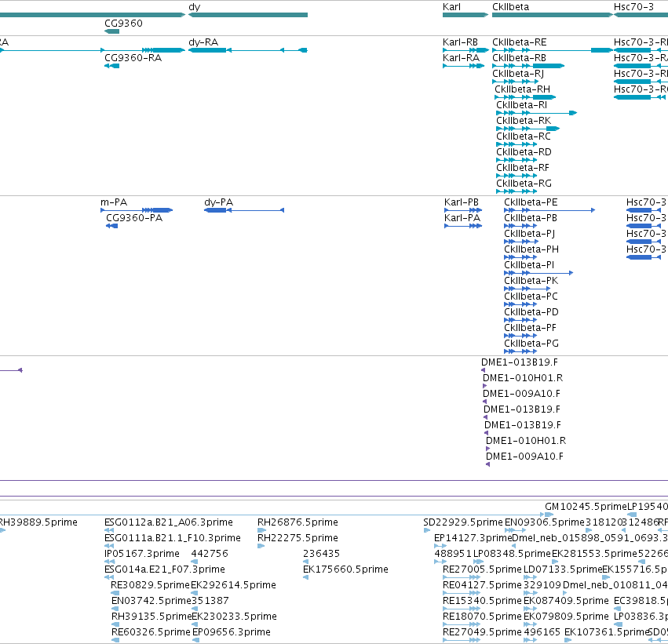
Task: Click the LD07133.5prime EST label
Action: (563, 569)
